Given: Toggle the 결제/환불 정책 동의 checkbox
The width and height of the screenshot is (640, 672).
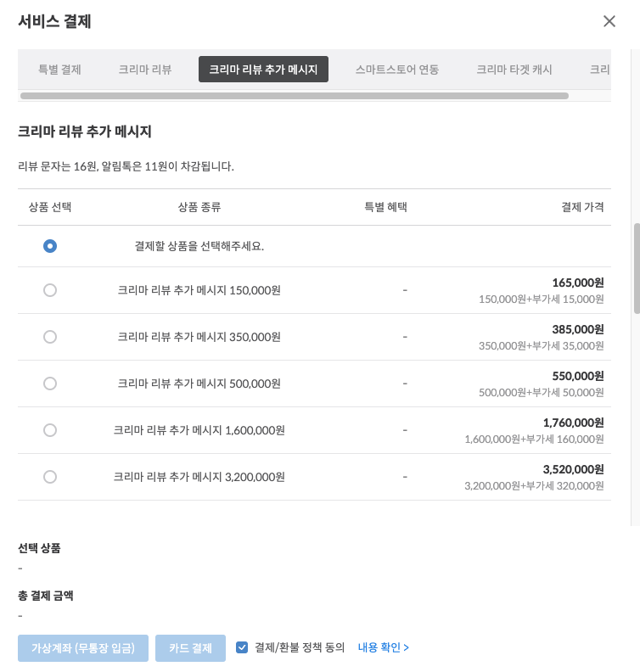Looking at the screenshot, I should tap(242, 647).
